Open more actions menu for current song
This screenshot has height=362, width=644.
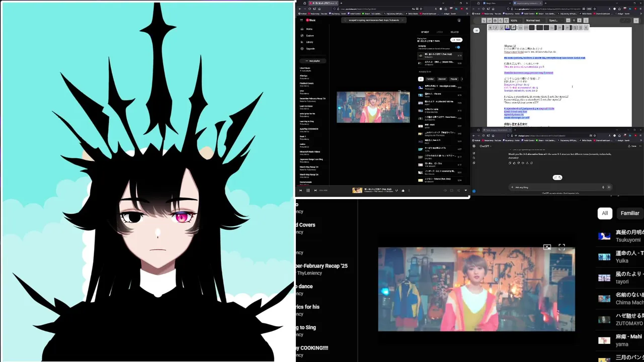click(409, 191)
